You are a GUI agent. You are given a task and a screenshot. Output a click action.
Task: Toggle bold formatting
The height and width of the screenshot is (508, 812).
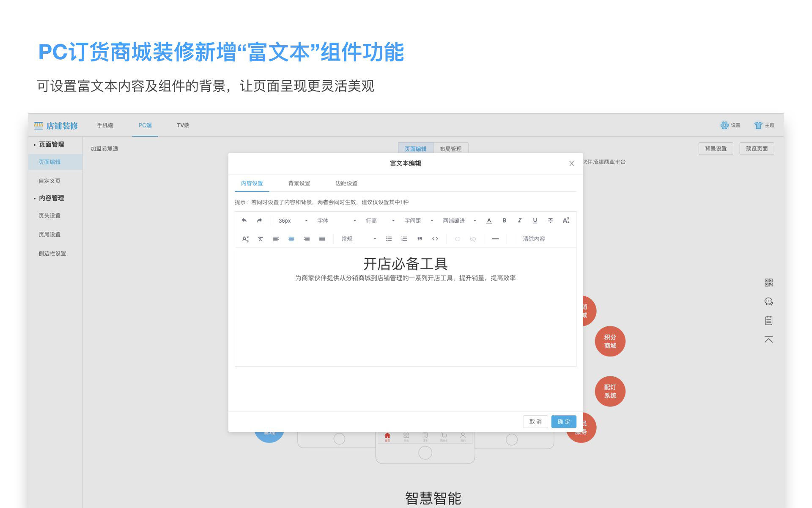coord(504,221)
